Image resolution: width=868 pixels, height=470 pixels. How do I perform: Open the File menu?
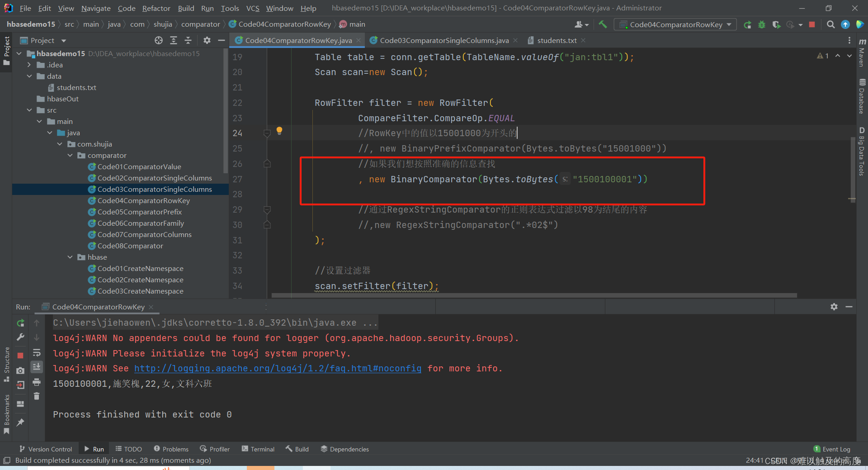point(25,8)
